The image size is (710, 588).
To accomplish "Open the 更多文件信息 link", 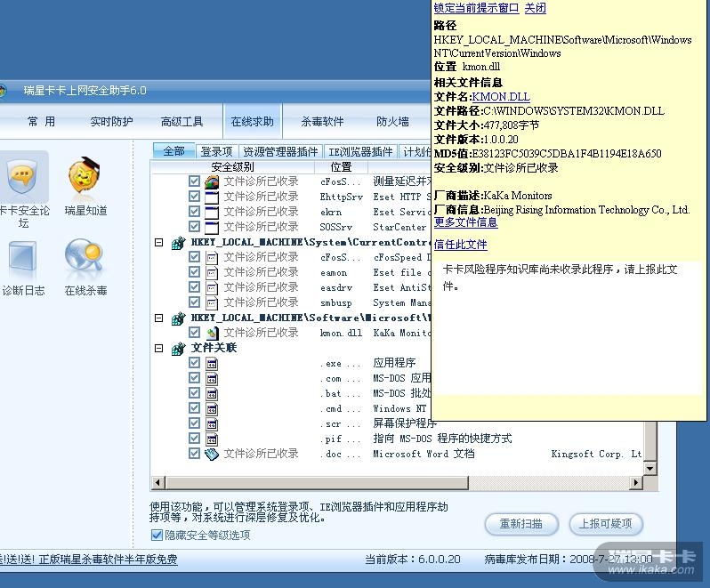I will click(x=465, y=222).
